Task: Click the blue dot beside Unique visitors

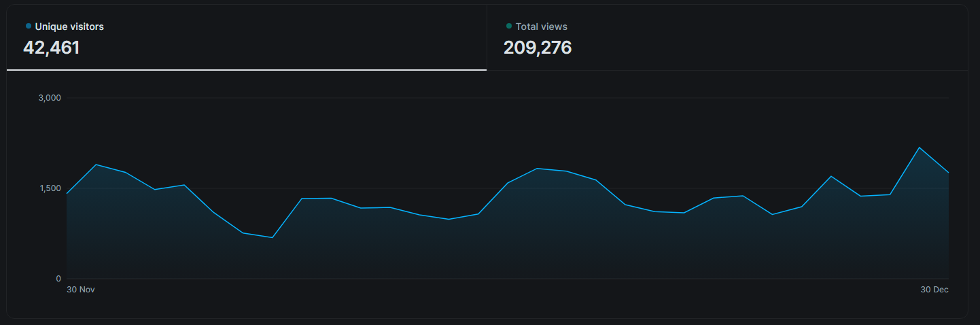Action: pyautogui.click(x=29, y=26)
